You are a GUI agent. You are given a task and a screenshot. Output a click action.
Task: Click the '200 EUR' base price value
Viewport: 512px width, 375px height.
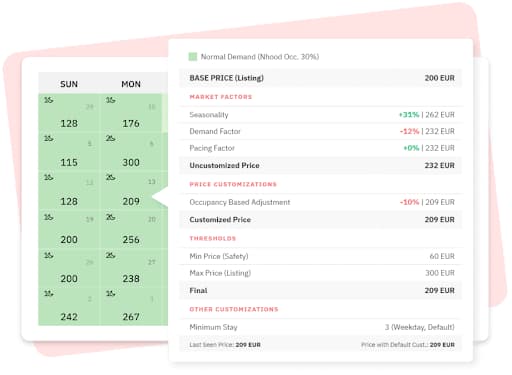click(439, 78)
